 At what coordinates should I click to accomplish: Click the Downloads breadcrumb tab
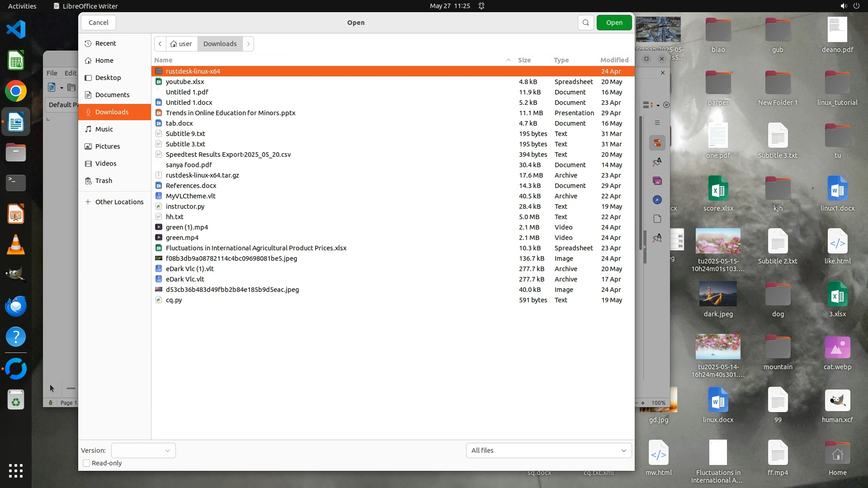point(220,44)
